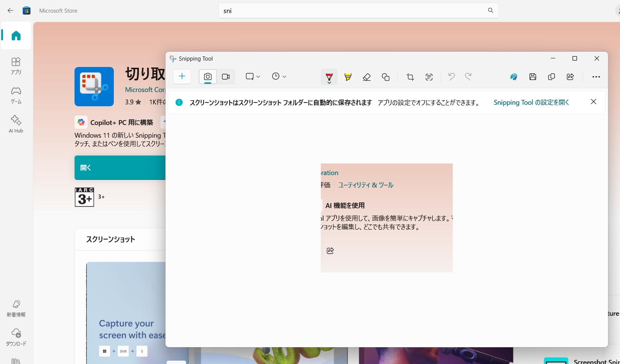Expand the delay timer dropdown
620x364 pixels.
(x=279, y=77)
